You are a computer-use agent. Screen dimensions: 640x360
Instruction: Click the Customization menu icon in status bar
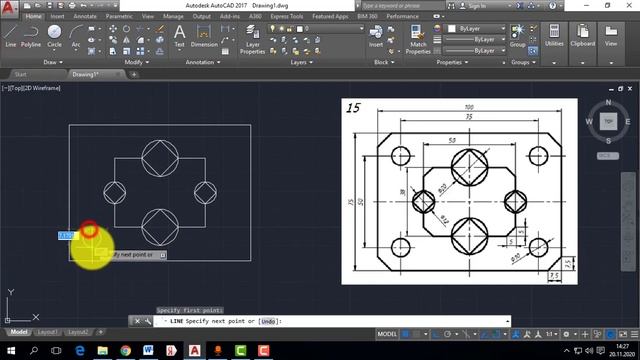coord(634,334)
